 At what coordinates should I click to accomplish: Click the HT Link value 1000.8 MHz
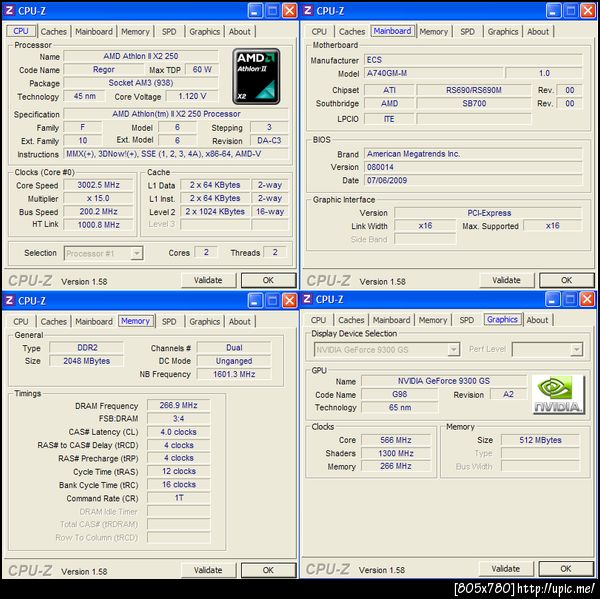[98, 225]
